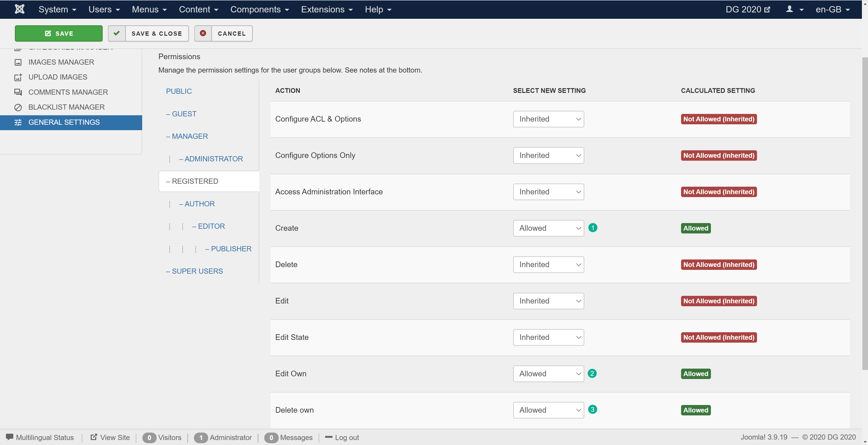Image resolution: width=868 pixels, height=445 pixels.
Task: Select the Manager user group tab
Action: pyautogui.click(x=187, y=136)
